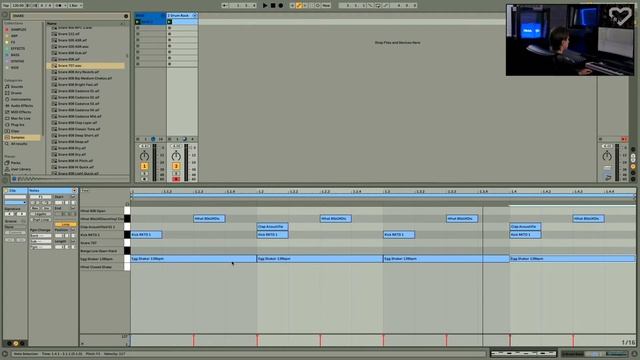Viewport: 640px width, 360px height.
Task: Unfold the Drum Rack track with its arrow
Action: pos(194,16)
